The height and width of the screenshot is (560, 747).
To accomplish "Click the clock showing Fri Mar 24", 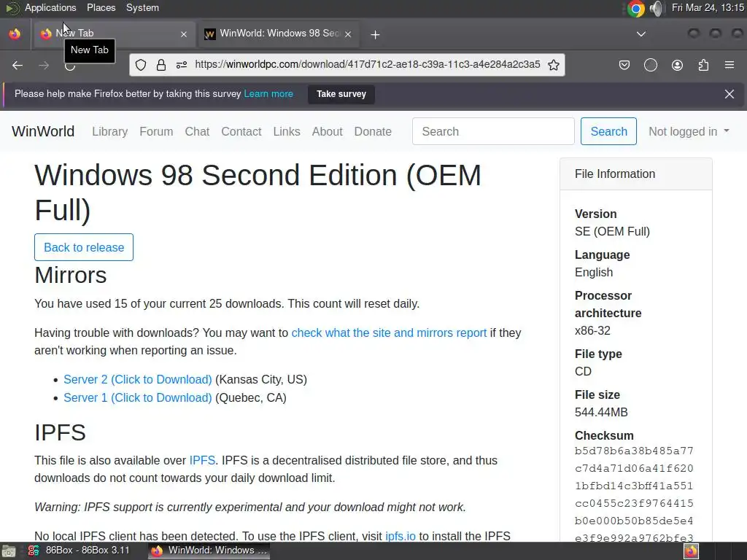I will pyautogui.click(x=708, y=7).
